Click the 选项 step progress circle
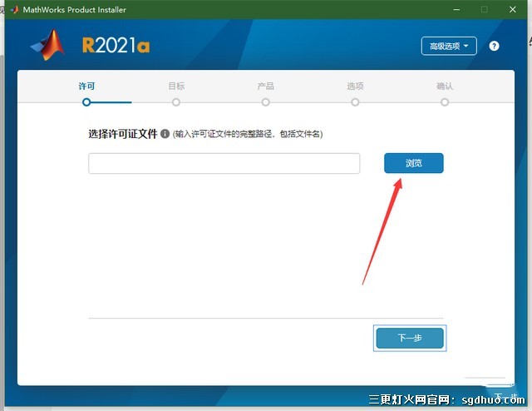 point(355,102)
